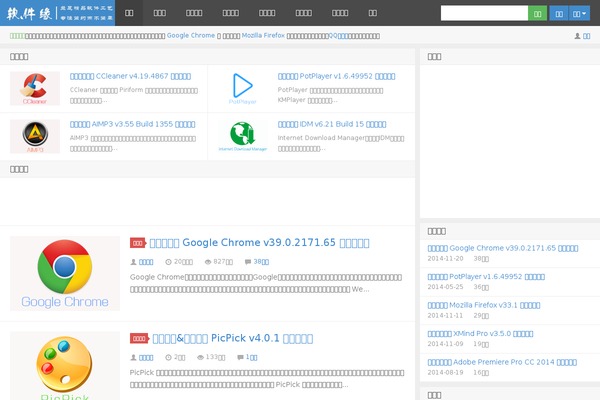Image resolution: width=600 pixels, height=400 pixels.
Task: Click the AIMP3 logo thumbnail
Action: 35,136
